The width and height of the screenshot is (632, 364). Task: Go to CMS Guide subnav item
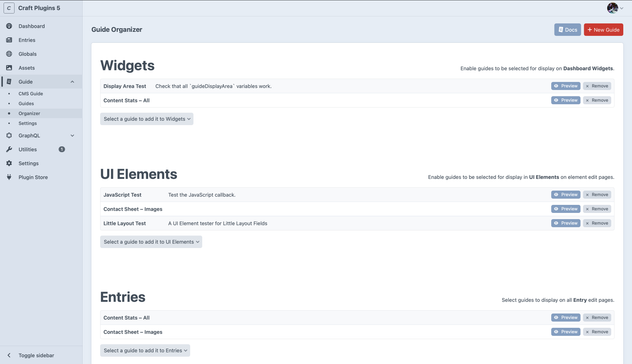click(x=31, y=94)
